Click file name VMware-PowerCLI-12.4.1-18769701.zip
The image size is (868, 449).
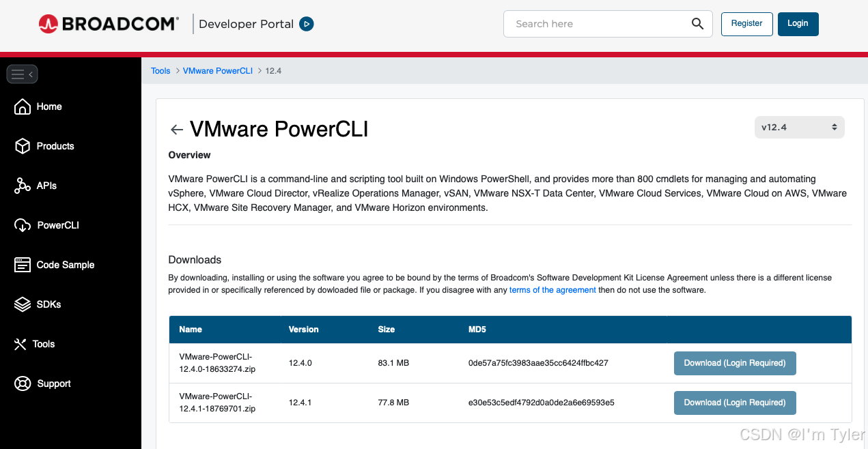[217, 403]
